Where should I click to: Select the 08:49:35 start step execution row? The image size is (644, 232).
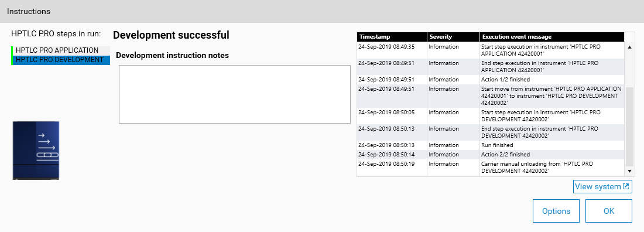pos(491,50)
